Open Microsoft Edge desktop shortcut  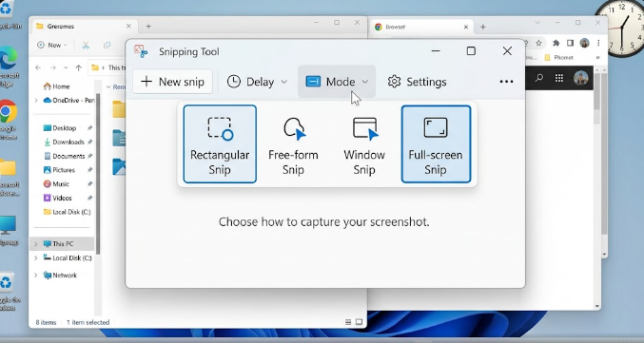pos(9,66)
